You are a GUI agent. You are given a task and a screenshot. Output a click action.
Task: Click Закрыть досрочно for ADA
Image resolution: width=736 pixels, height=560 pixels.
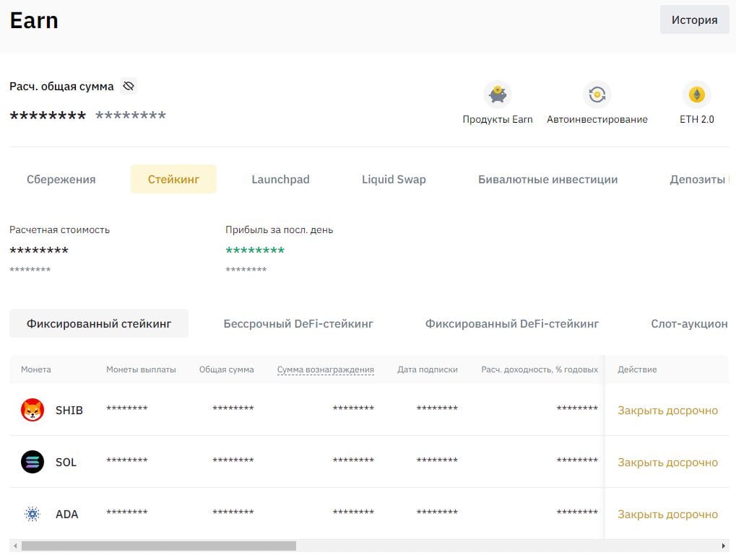667,515
